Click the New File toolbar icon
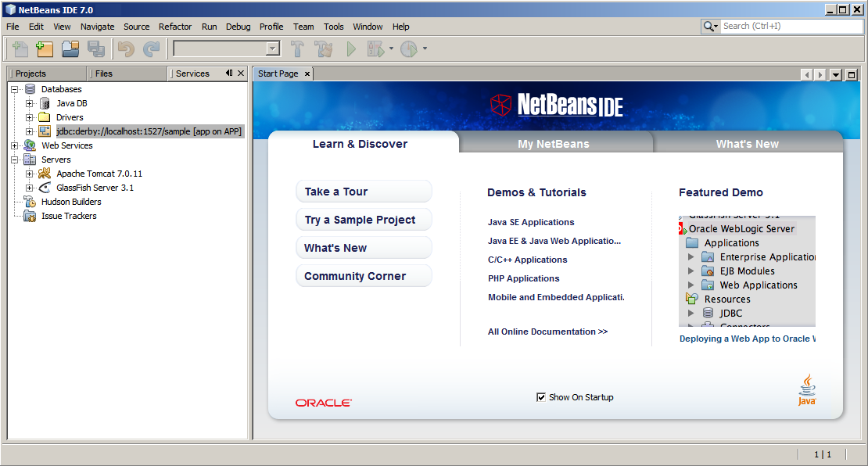Viewport: 868px width, 466px height. coord(20,49)
